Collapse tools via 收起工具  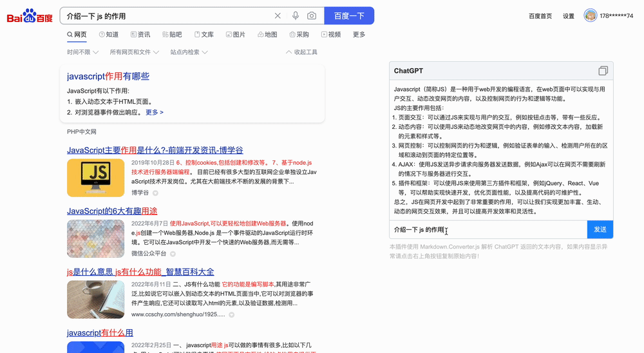pyautogui.click(x=301, y=52)
